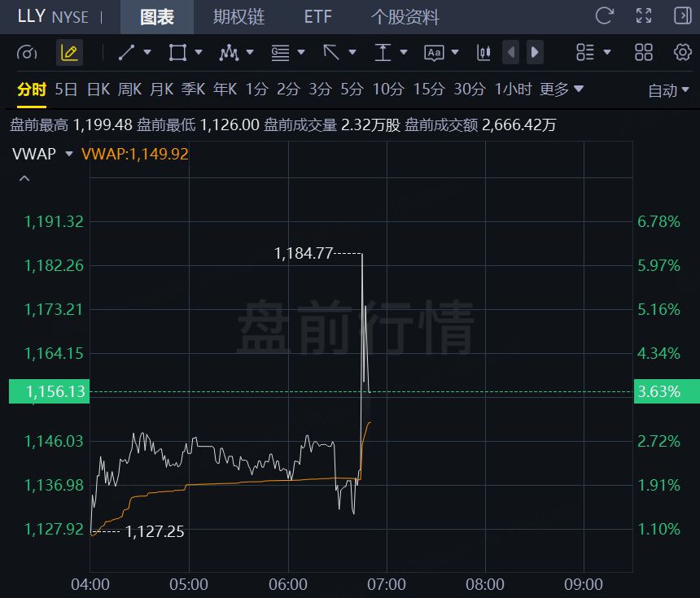
Task: Select the 月K timeframe
Action: (x=162, y=89)
